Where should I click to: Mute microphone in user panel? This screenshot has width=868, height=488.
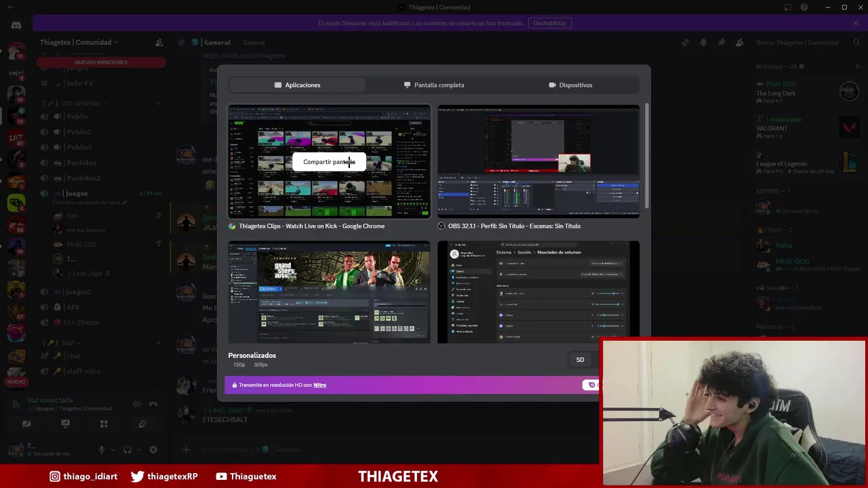pyautogui.click(x=102, y=449)
